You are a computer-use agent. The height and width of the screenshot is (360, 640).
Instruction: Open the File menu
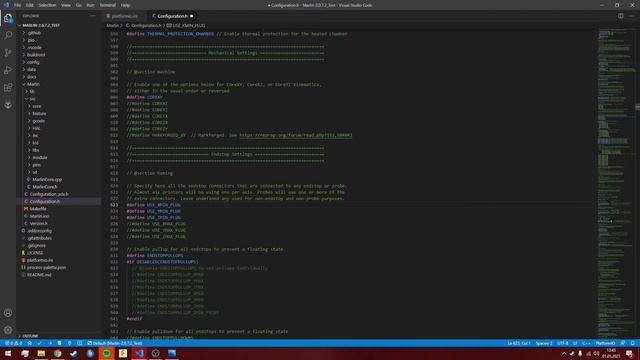point(18,5)
